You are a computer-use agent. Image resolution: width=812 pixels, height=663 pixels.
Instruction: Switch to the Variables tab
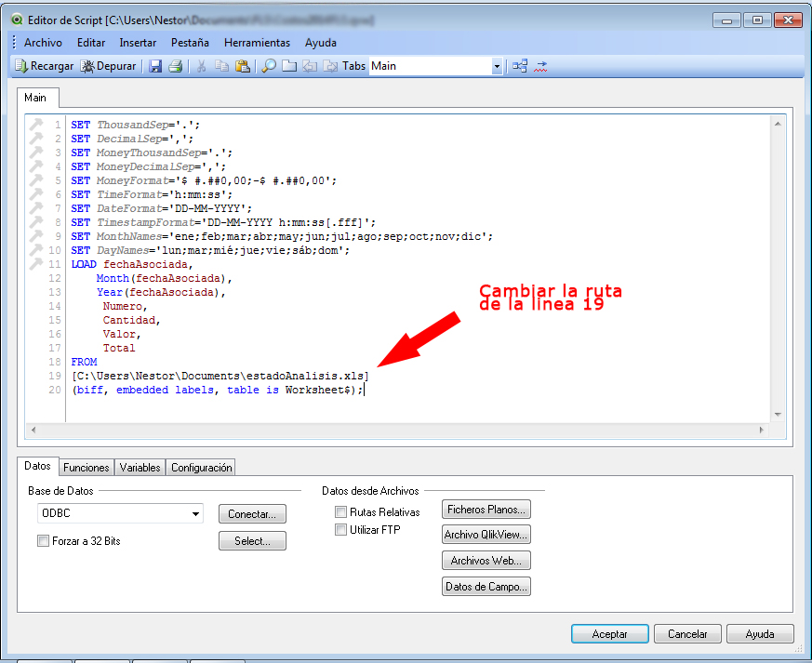pyautogui.click(x=140, y=468)
